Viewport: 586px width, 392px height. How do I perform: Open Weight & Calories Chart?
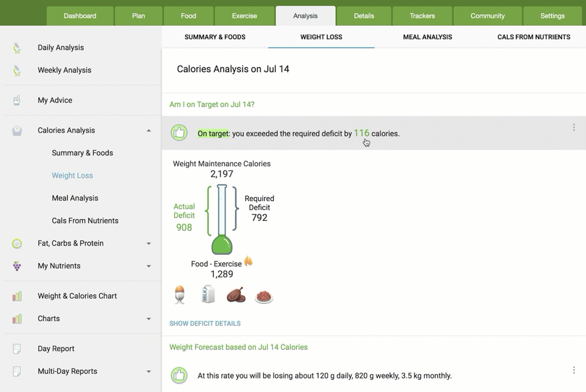pos(77,296)
